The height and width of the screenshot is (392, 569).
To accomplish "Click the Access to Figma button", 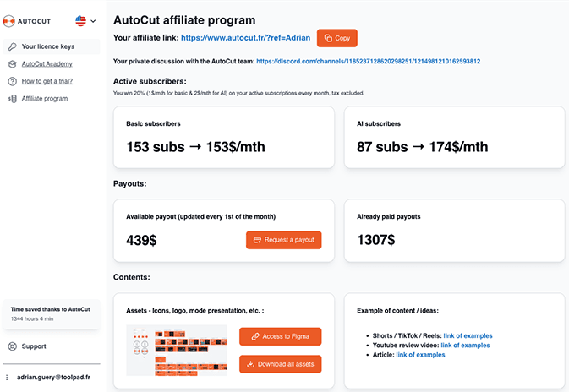I will point(280,336).
